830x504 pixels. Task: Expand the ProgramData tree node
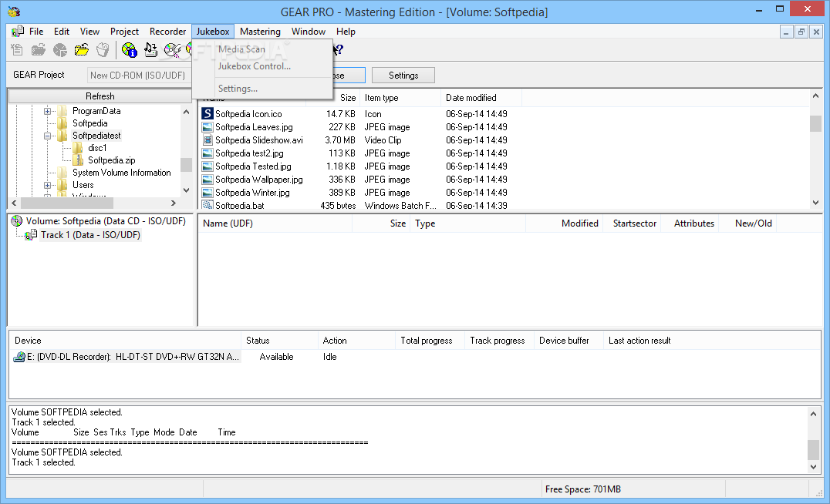[47, 111]
